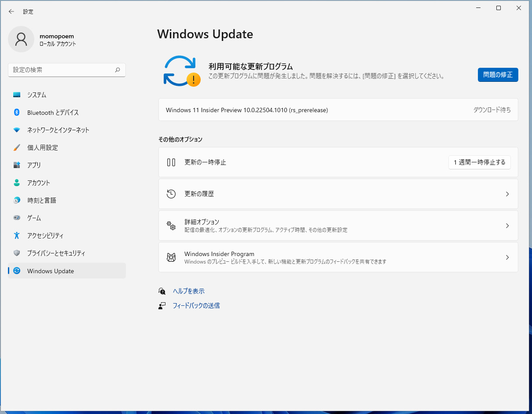532x414 pixels.
Task: Select アクセシビリティ in the sidebar
Action: (67, 235)
